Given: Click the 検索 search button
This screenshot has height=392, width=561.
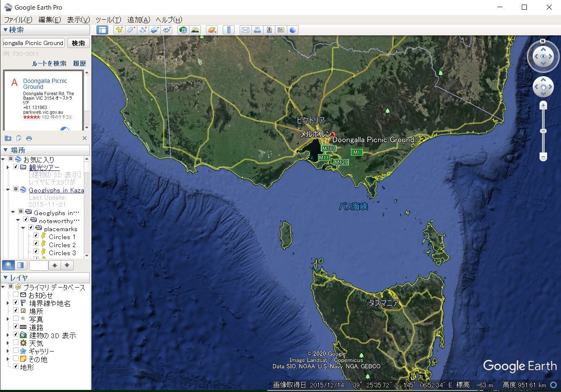Looking at the screenshot, I should coord(78,43).
